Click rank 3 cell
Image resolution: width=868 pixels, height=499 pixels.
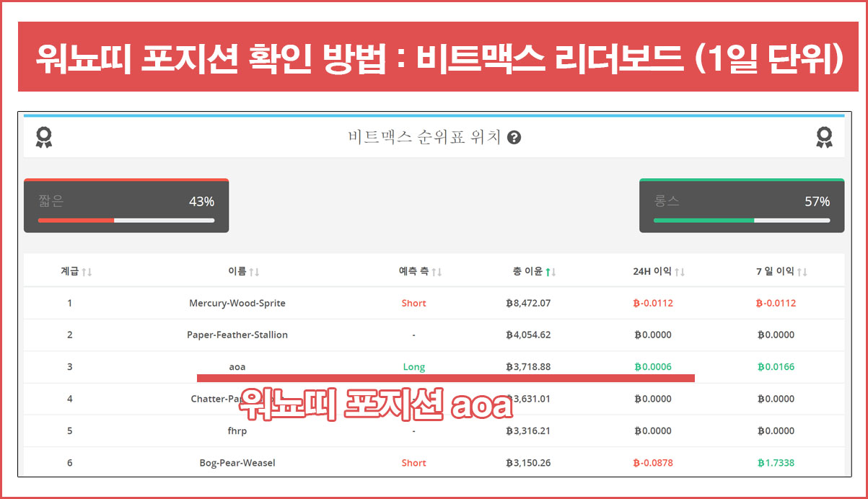tap(70, 367)
